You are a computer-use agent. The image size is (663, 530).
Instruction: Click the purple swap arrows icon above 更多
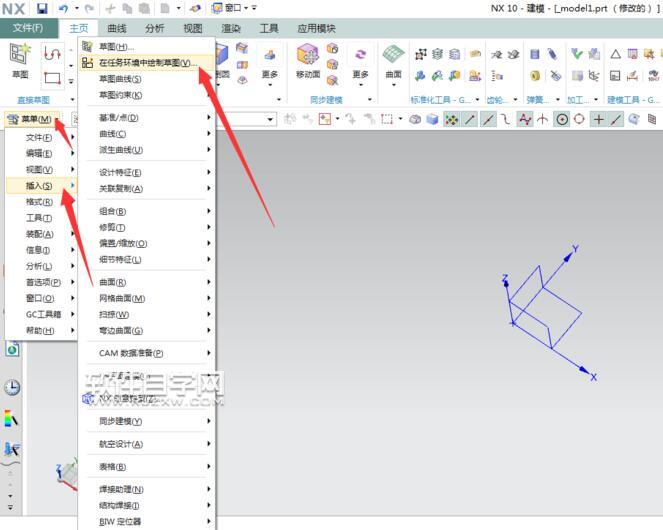pyautogui.click(x=360, y=54)
